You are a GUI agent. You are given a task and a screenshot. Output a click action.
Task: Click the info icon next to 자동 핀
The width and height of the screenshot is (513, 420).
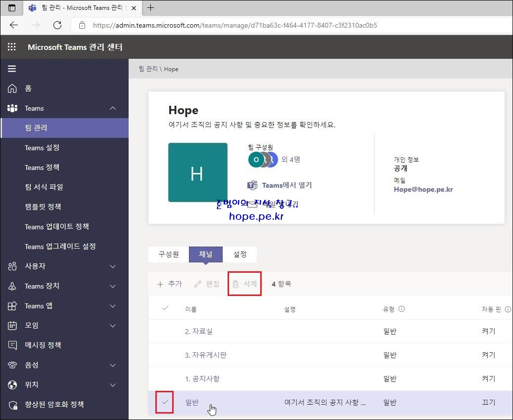tap(508, 309)
